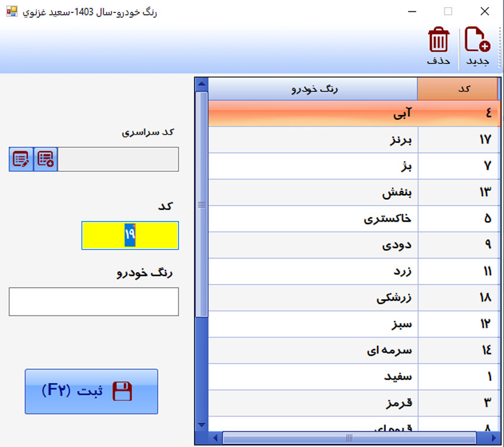The width and height of the screenshot is (504, 447).
Task: Click the رنگ خودرو column header
Action: pyautogui.click(x=311, y=88)
